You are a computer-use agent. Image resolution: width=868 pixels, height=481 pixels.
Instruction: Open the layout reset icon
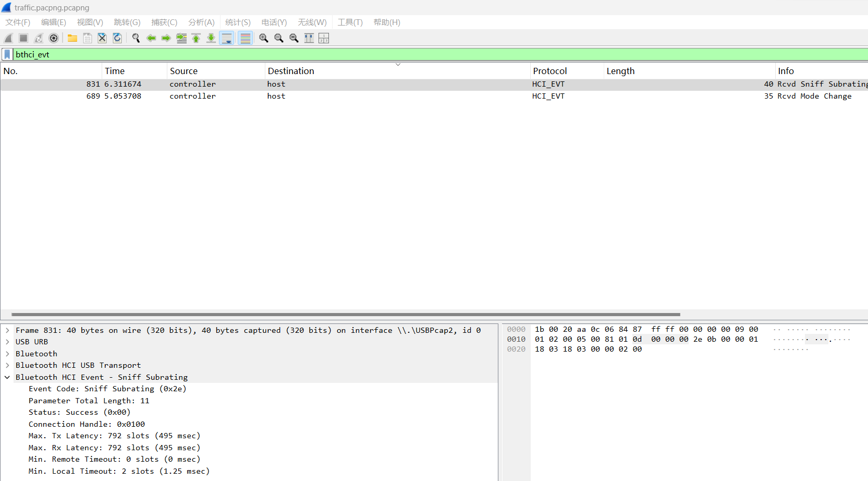coord(324,38)
